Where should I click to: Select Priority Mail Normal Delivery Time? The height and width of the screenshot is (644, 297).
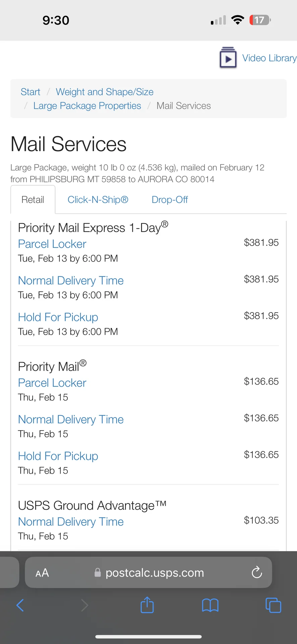(x=71, y=419)
